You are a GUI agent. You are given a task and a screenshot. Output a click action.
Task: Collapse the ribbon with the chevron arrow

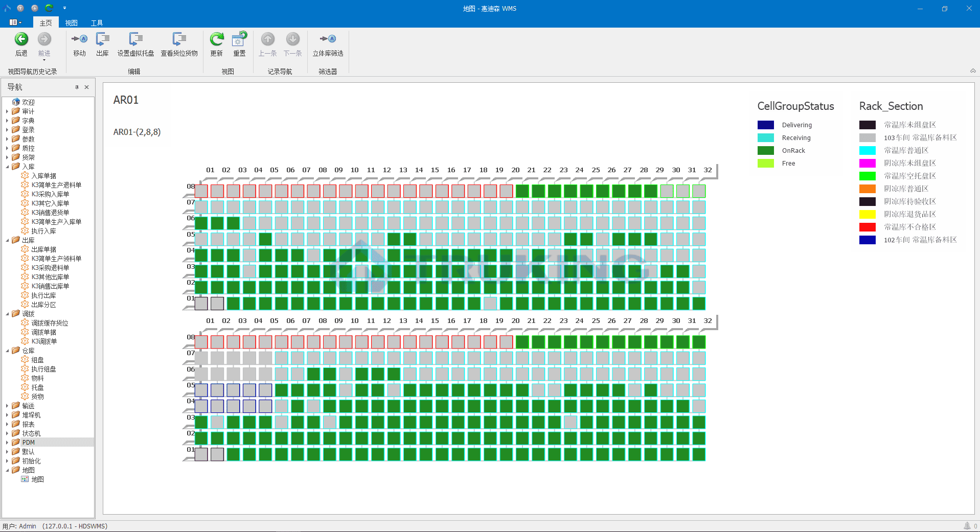pyautogui.click(x=972, y=71)
